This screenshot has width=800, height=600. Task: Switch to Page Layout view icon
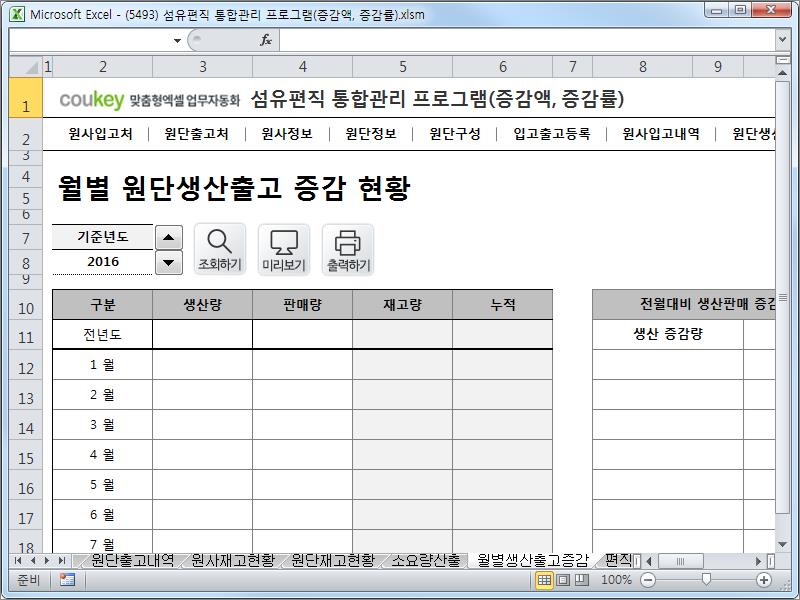[563, 580]
